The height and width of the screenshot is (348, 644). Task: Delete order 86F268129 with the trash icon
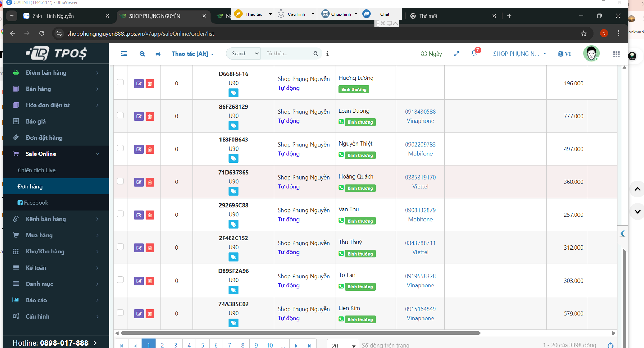click(150, 117)
